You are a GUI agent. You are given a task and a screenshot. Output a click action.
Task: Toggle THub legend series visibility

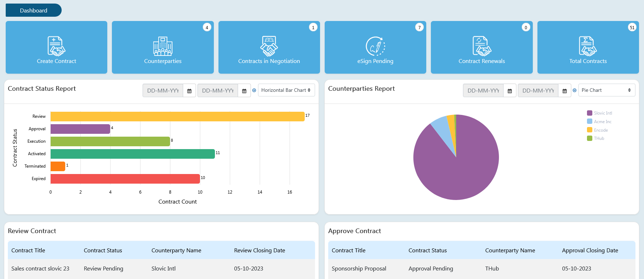[599, 138]
